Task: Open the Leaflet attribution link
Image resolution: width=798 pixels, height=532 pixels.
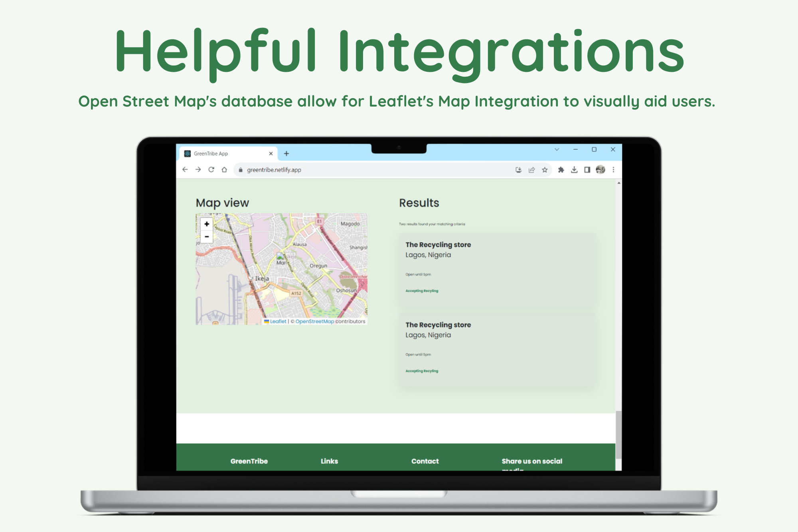Action: pyautogui.click(x=278, y=321)
